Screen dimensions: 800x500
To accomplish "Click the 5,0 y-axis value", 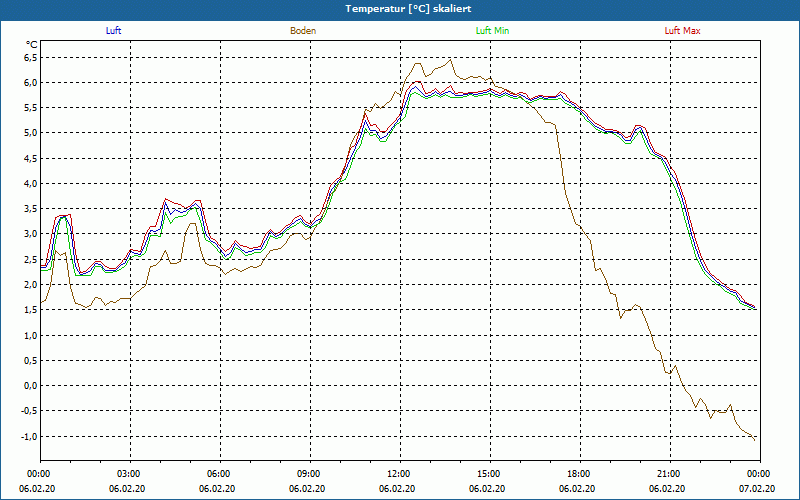I will click(x=31, y=133).
